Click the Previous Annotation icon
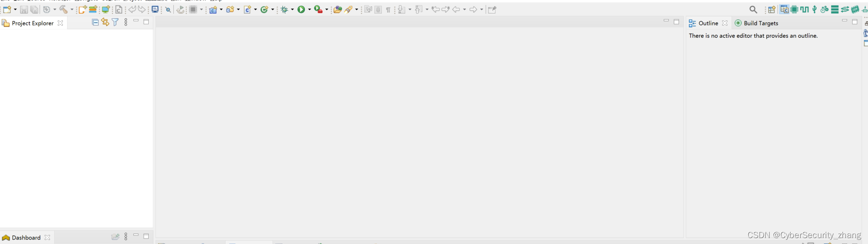 pyautogui.click(x=419, y=10)
